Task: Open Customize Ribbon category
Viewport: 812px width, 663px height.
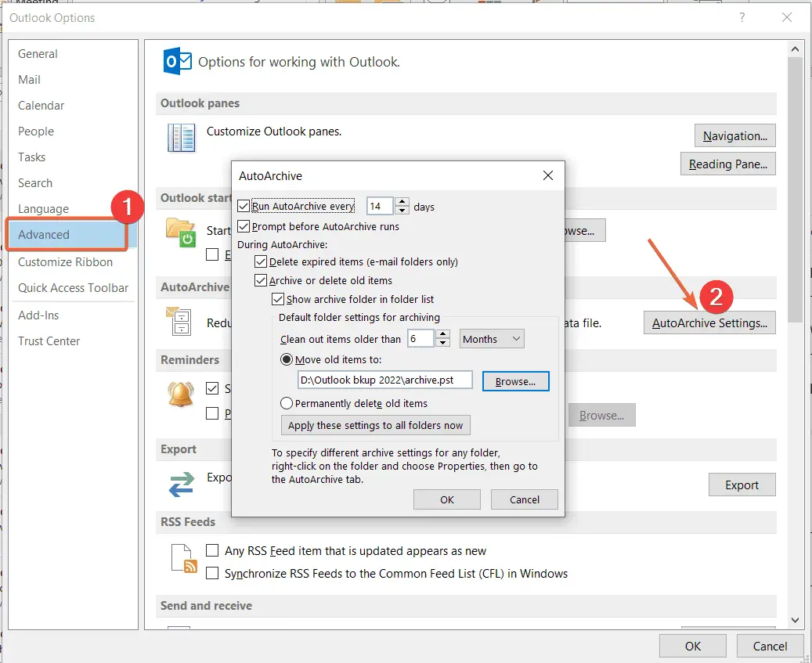Action: click(x=65, y=262)
